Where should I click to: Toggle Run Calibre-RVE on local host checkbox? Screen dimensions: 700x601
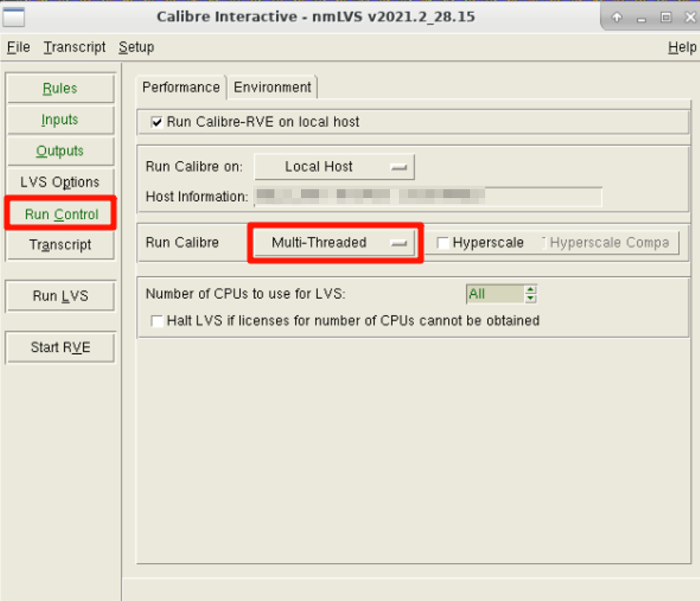pos(157,122)
